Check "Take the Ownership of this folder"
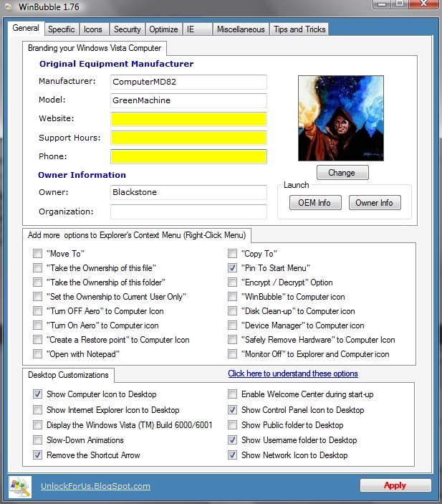 [x=37, y=282]
